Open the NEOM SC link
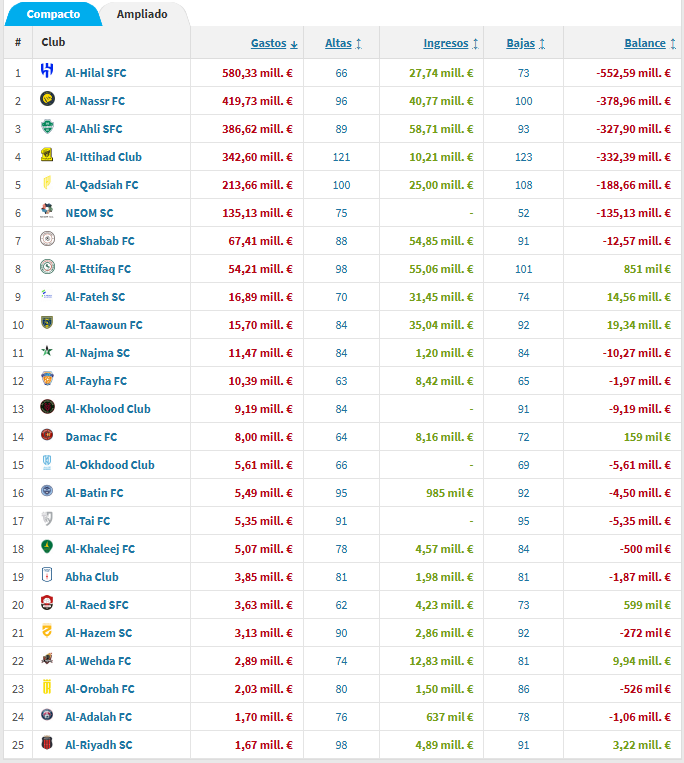Viewport: 684px width, 763px height. (x=90, y=213)
